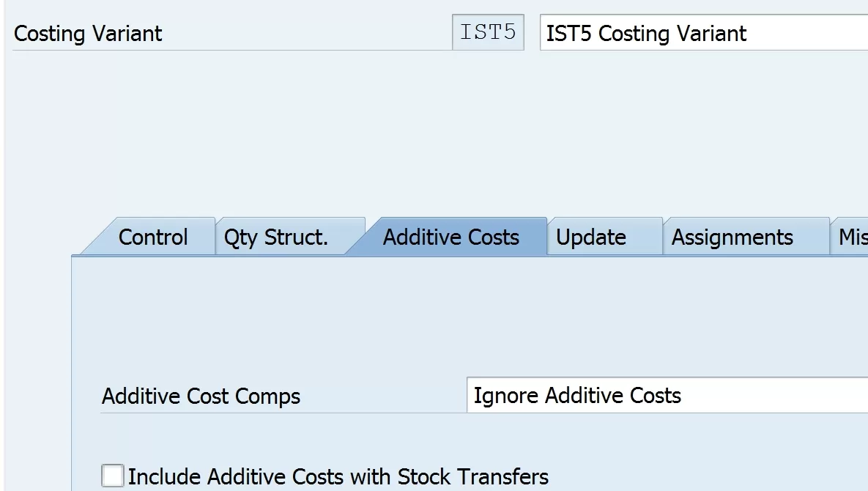
Task: Click the 'Include Additive Costs with Stock Transfers' label text
Action: click(x=338, y=477)
